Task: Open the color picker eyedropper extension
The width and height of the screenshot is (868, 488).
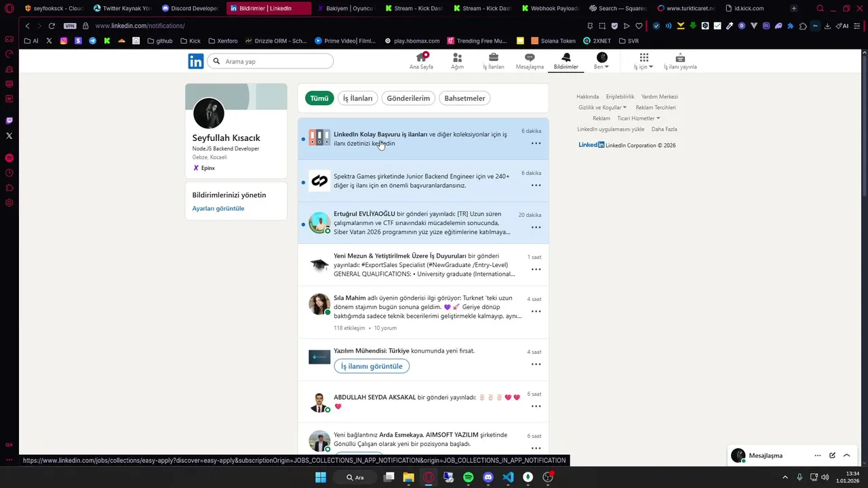Action: pyautogui.click(x=730, y=26)
